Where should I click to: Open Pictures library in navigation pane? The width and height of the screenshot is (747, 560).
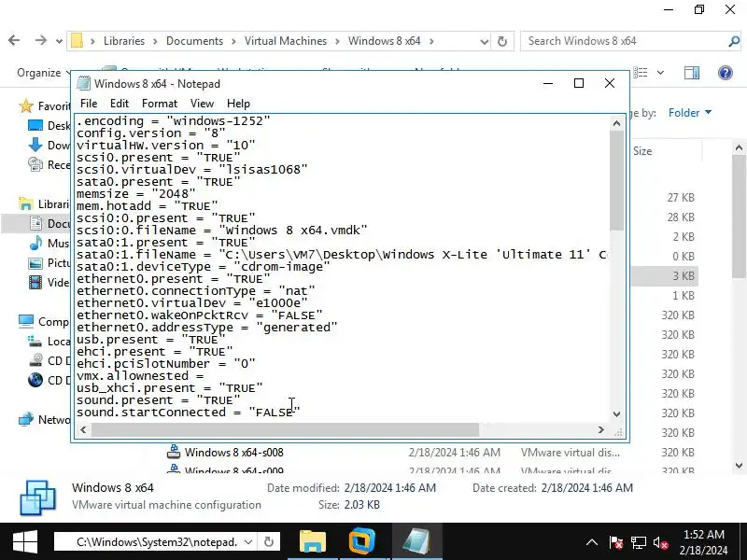pos(49,263)
